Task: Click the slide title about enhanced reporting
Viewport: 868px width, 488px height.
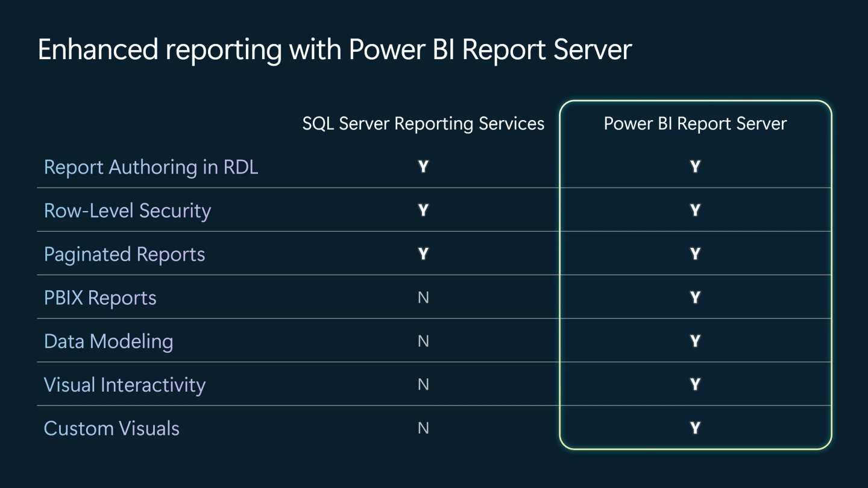Action: (x=335, y=49)
